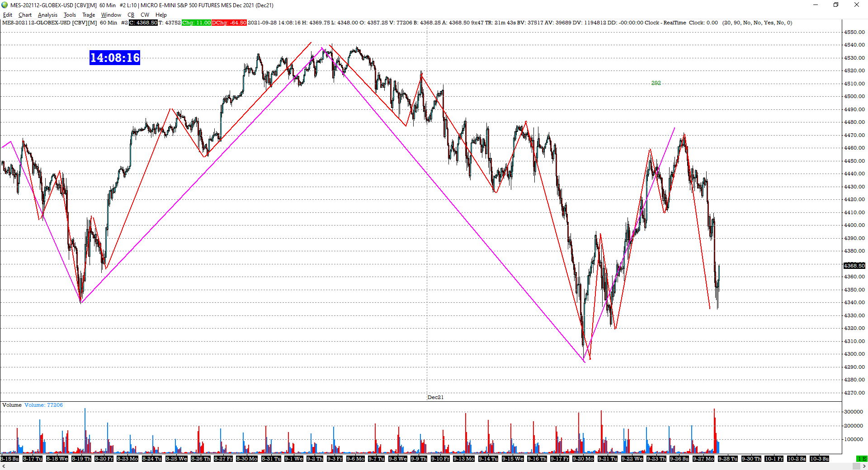
Task: Open the Edit menu
Action: point(7,15)
